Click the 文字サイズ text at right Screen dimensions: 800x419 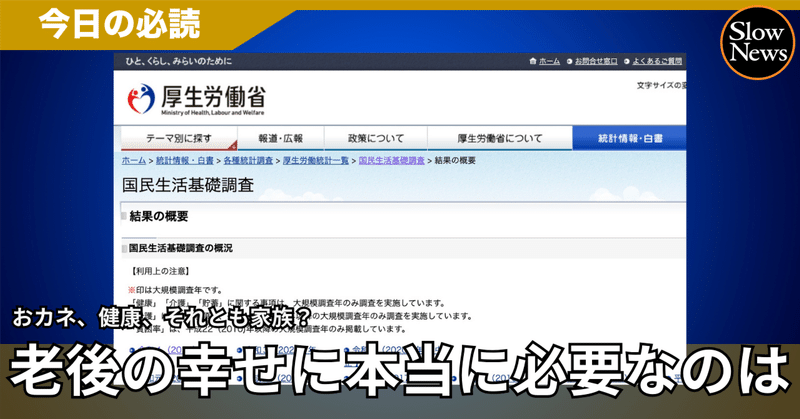pyautogui.click(x=661, y=85)
